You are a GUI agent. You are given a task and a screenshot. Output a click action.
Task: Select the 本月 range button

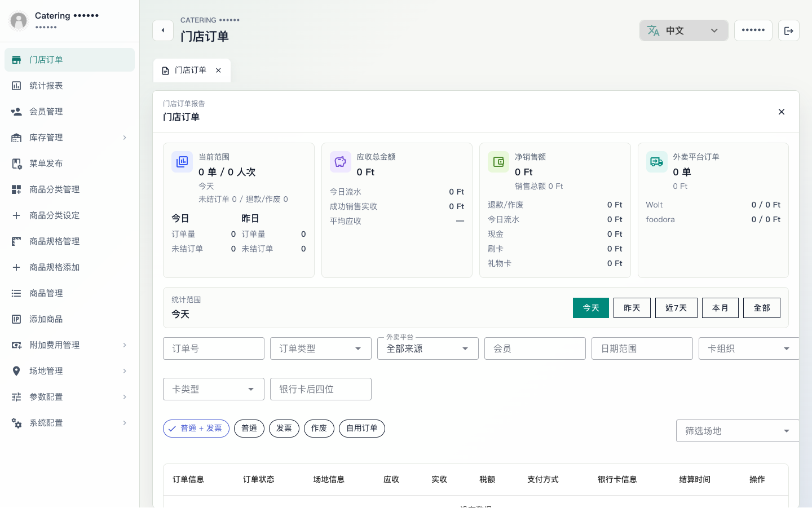pyautogui.click(x=720, y=308)
